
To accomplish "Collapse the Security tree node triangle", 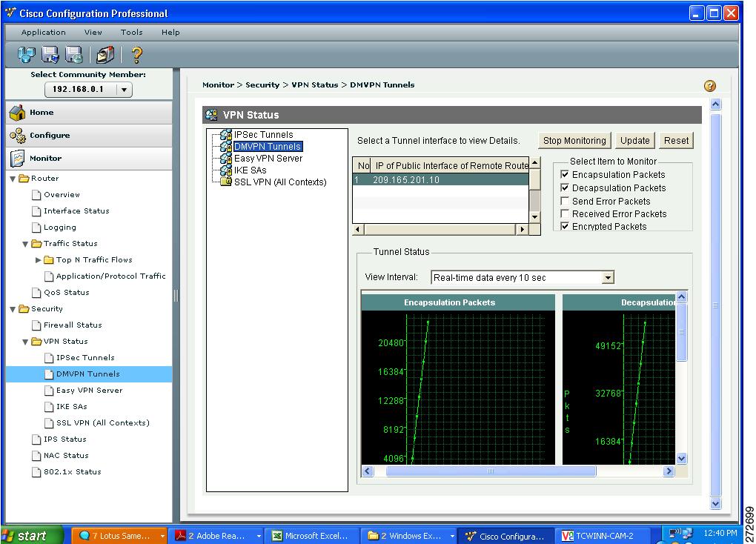I will pos(13,309).
